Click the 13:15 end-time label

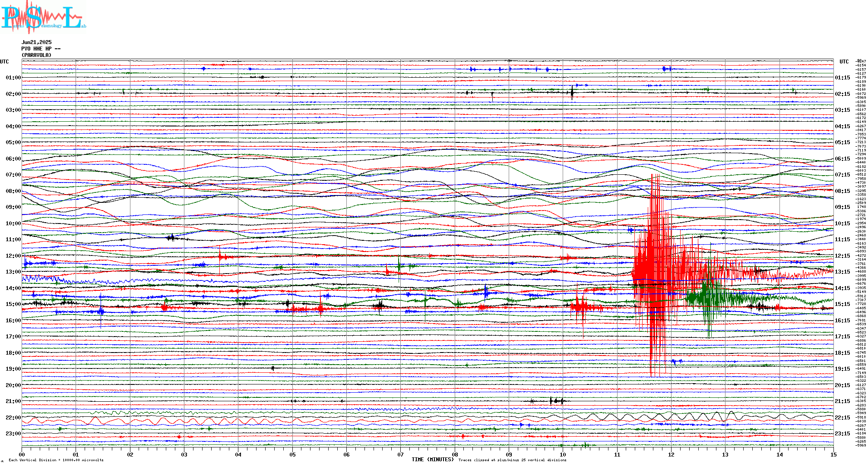843,272
